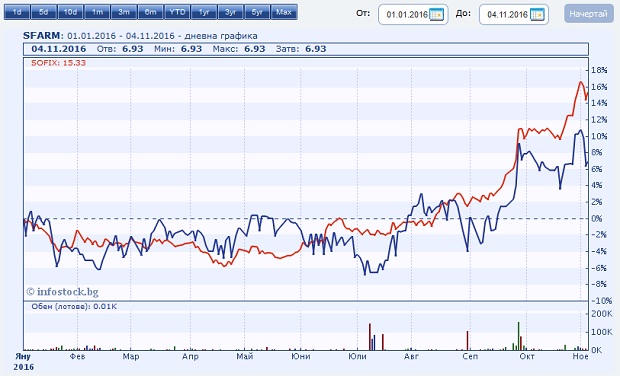Open calendar picker for the От date

point(437,15)
